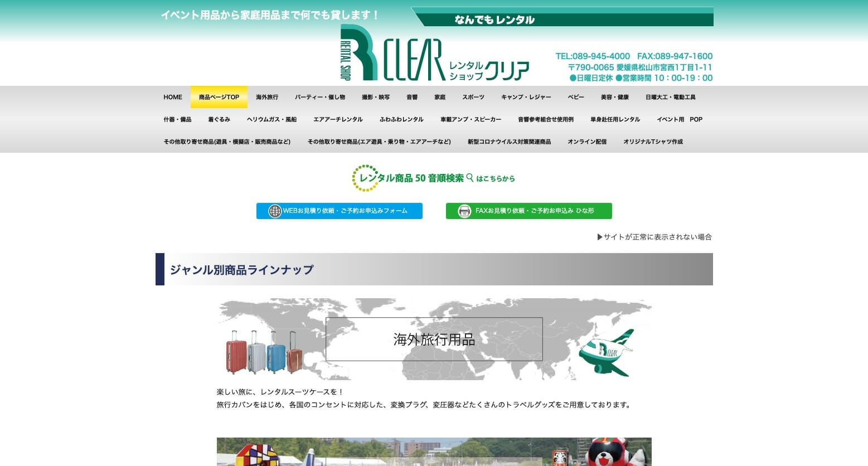Open the 什器・備品 menu item

click(x=177, y=119)
